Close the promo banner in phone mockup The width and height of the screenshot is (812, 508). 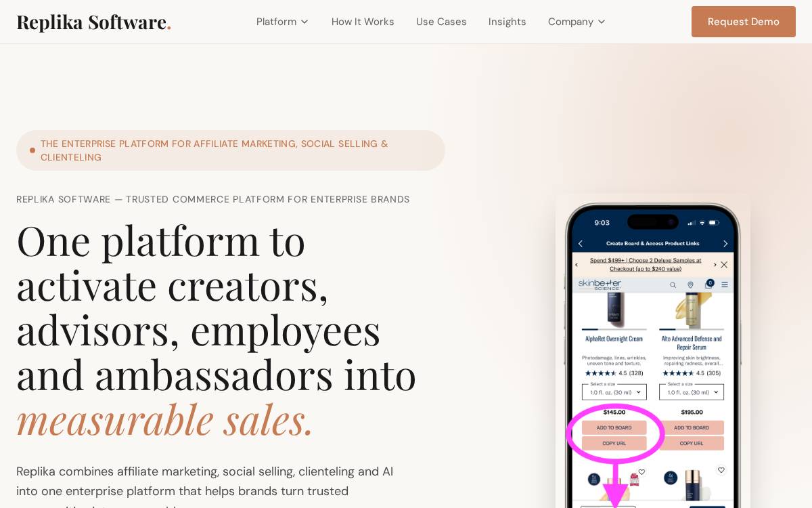724,265
